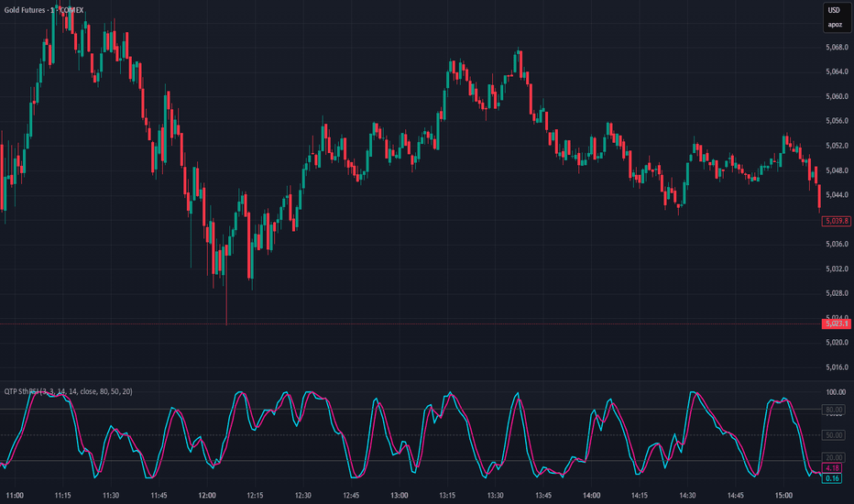The width and height of the screenshot is (854, 504).
Task: Click the 12:00 time axis label
Action: pos(207,495)
